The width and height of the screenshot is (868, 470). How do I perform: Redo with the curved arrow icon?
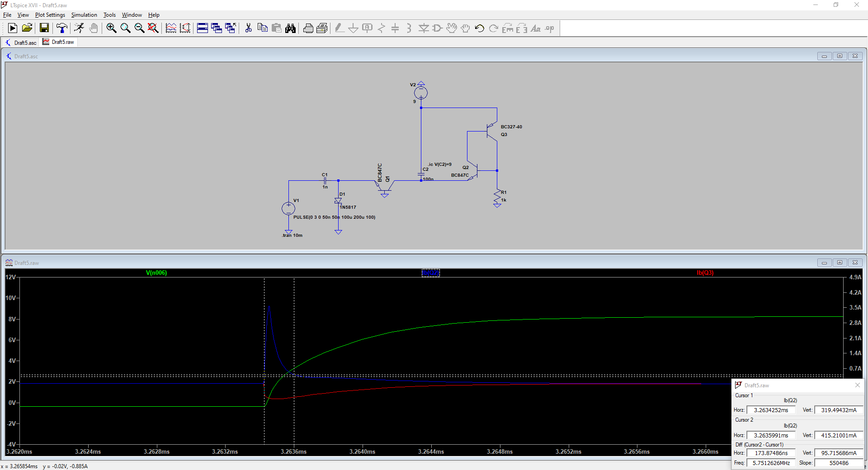pyautogui.click(x=494, y=28)
